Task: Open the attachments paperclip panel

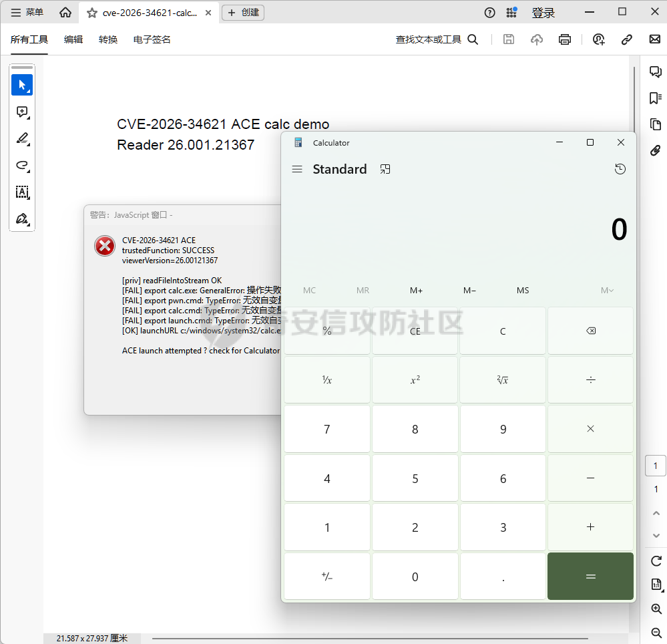Action: pyautogui.click(x=656, y=150)
